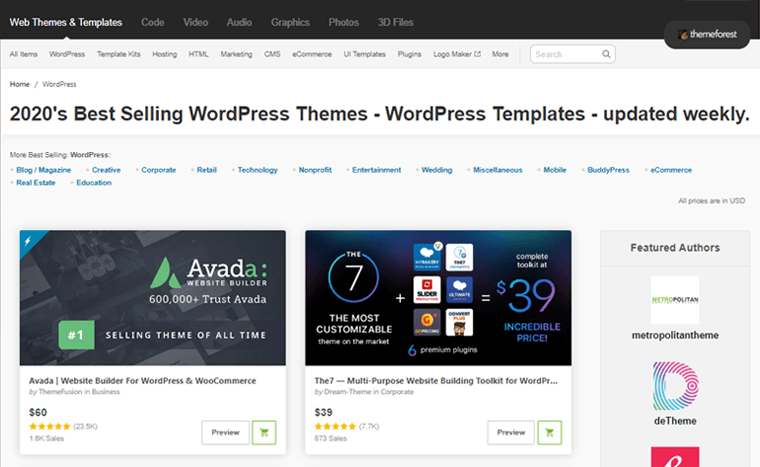This screenshot has width=760, height=467.
Task: Open BuddyPress best sellers link
Action: (608, 170)
